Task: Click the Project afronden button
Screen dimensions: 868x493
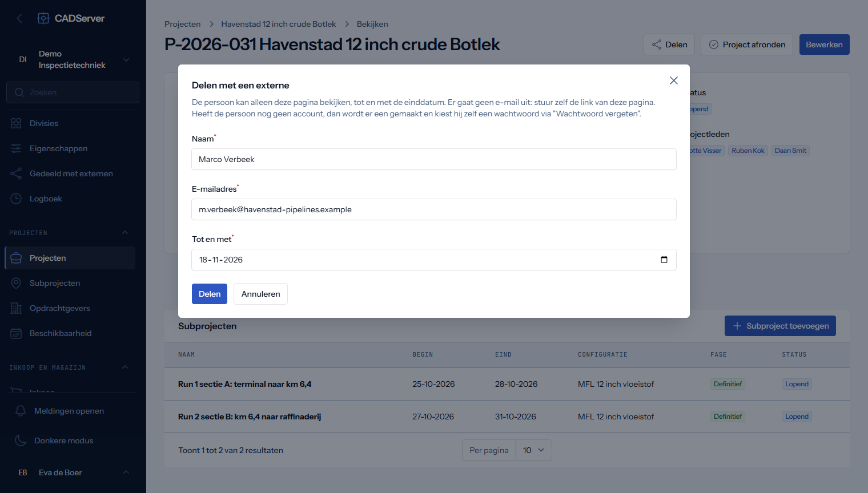Action: pyautogui.click(x=747, y=45)
